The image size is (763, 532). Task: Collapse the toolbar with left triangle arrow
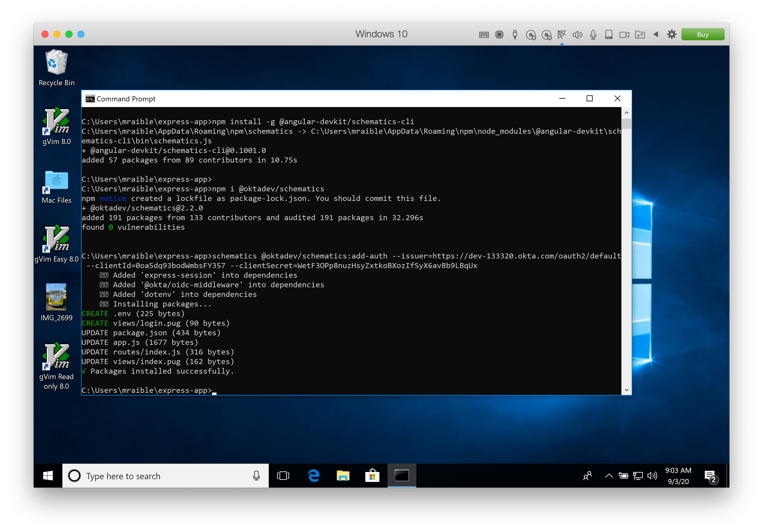click(656, 34)
